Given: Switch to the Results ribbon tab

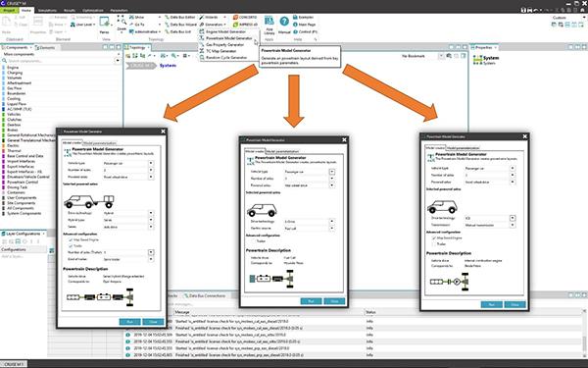Looking at the screenshot, I should tap(70, 11).
